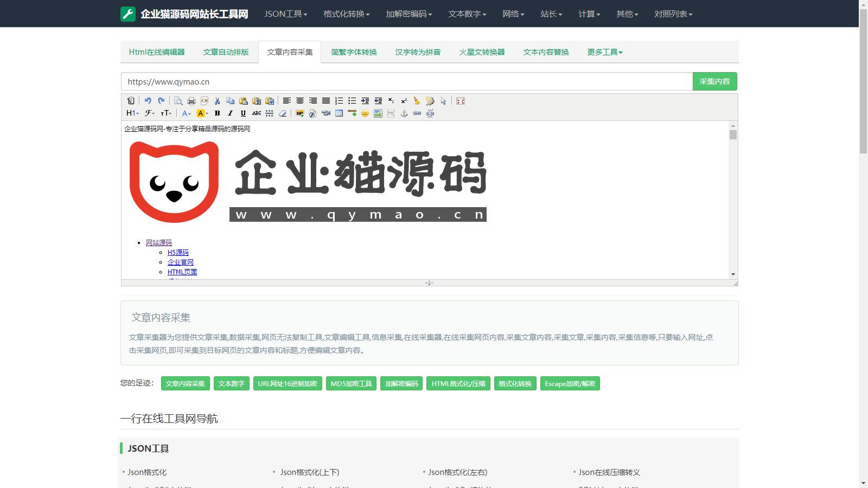Apply superscript formatting

[x=404, y=101]
